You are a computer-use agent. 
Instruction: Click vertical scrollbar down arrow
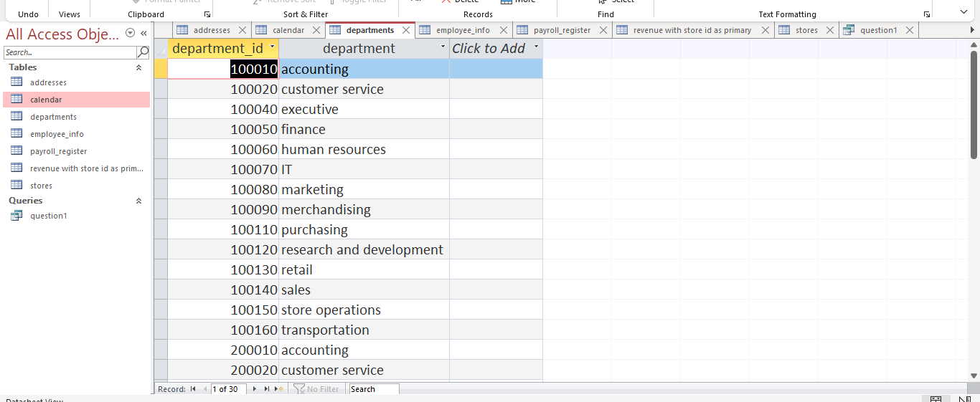(974, 375)
